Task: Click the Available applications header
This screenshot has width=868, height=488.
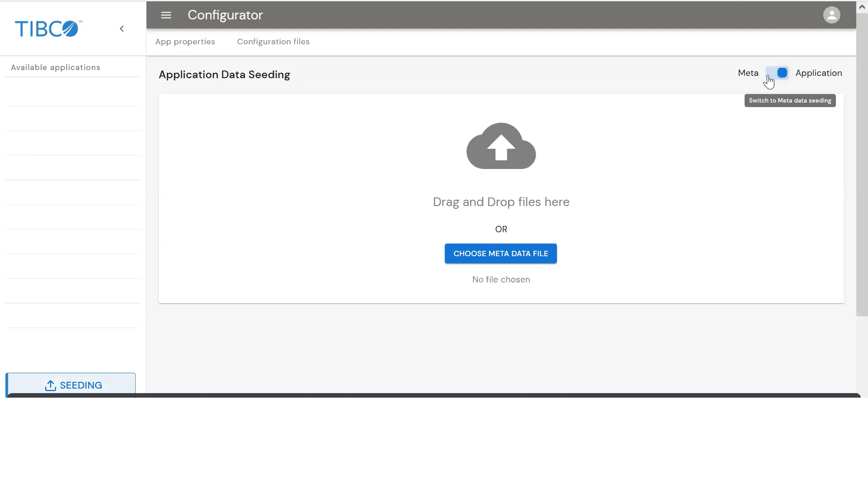Action: [x=56, y=67]
